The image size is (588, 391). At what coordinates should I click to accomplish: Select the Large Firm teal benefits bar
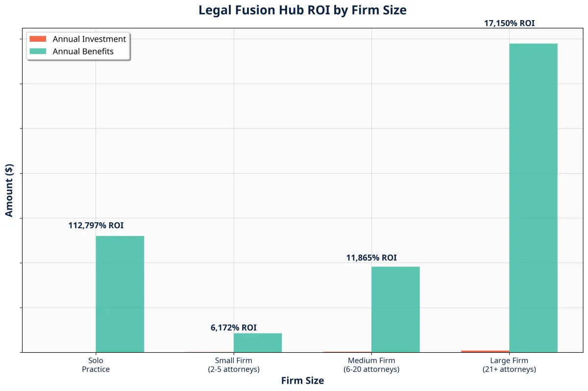(533, 198)
